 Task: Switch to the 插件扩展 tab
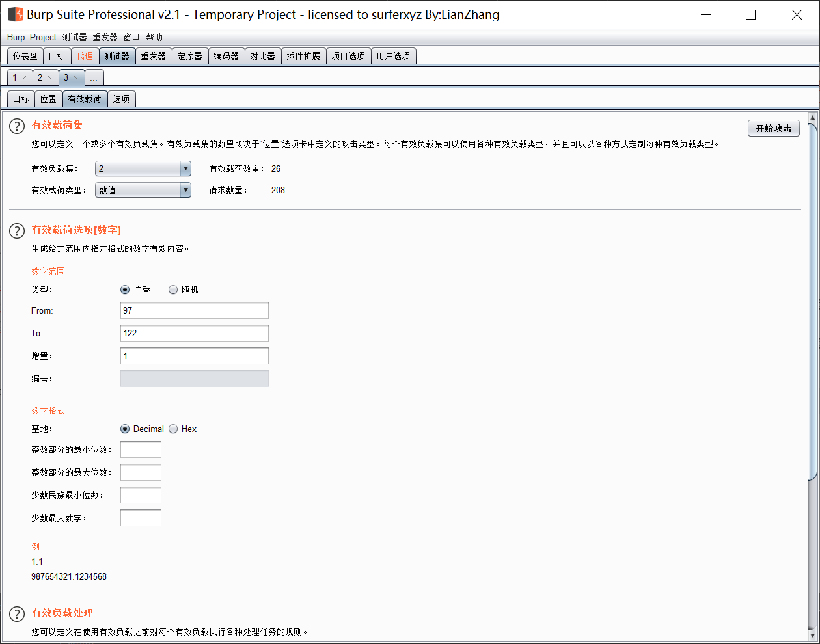(303, 57)
